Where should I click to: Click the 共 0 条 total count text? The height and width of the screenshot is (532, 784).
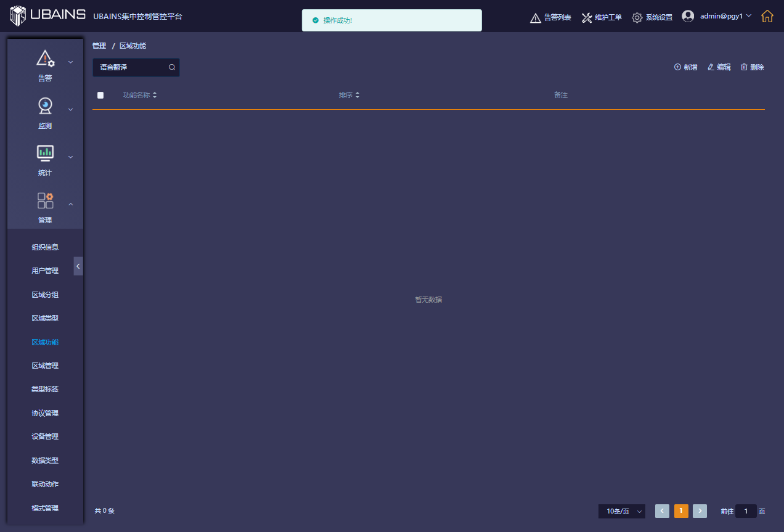pos(105,511)
